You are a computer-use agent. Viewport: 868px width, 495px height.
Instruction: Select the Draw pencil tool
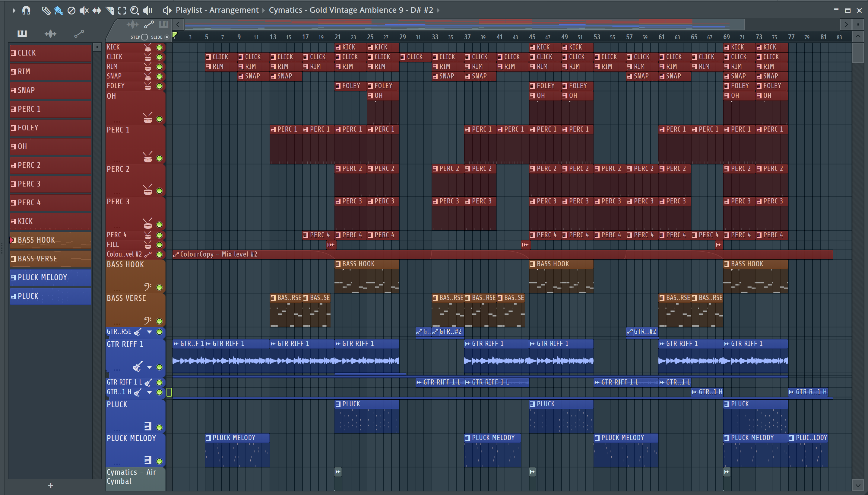click(x=46, y=11)
